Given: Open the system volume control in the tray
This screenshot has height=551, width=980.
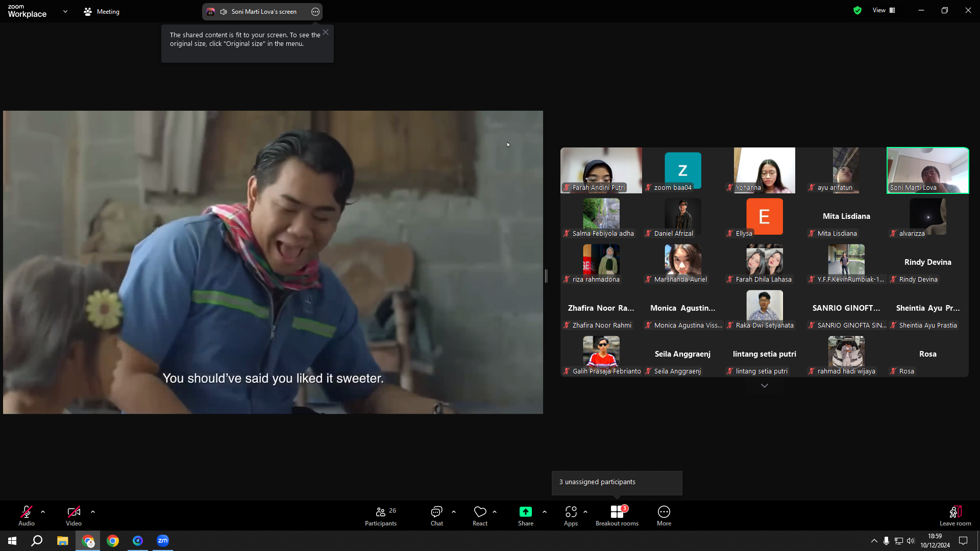Looking at the screenshot, I should coord(911,541).
